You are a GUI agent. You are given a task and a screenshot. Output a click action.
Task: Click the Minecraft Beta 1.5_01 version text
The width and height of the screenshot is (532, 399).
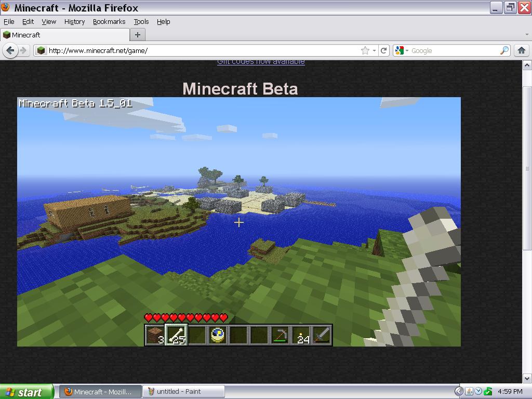click(75, 103)
